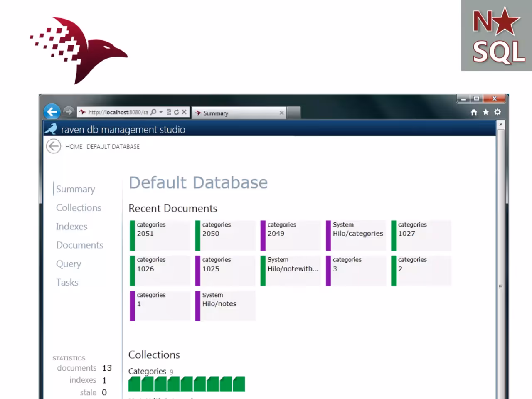The width and height of the screenshot is (532, 399).
Task: Open the Indexes sidebar item
Action: click(71, 227)
